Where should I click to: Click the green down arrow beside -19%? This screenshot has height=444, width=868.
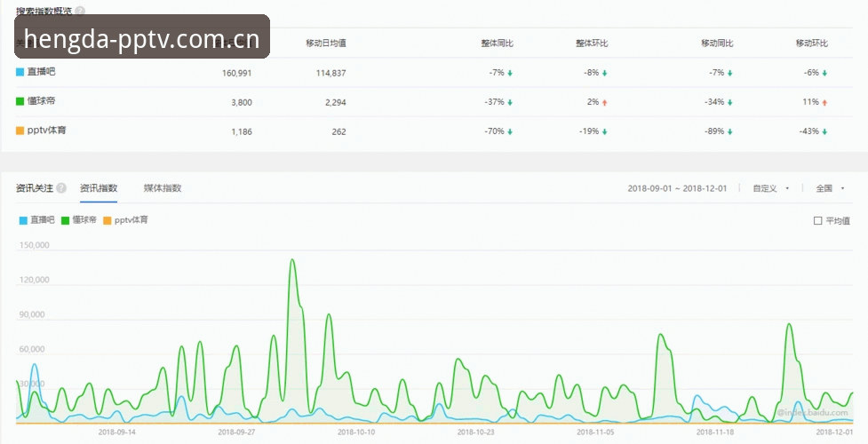604,131
